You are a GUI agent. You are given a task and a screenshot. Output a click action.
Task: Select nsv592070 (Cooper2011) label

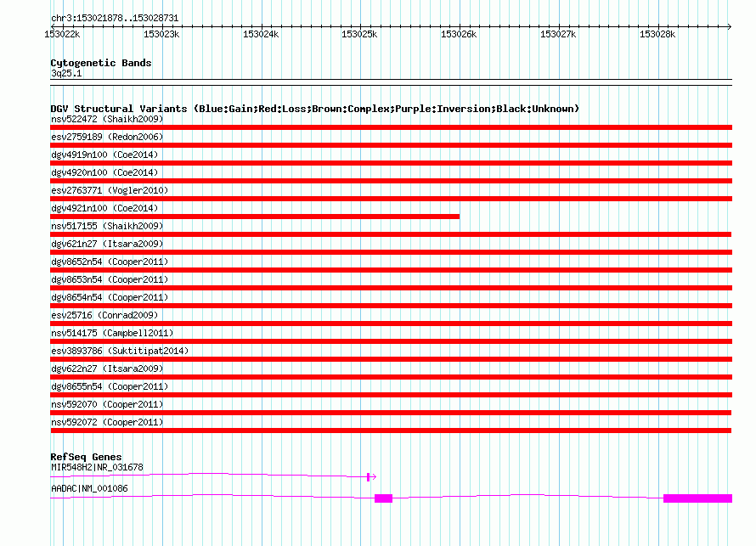coord(107,404)
